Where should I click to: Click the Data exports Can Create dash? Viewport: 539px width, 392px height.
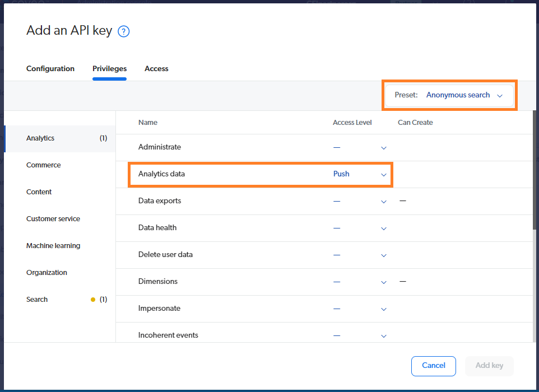pyautogui.click(x=403, y=200)
